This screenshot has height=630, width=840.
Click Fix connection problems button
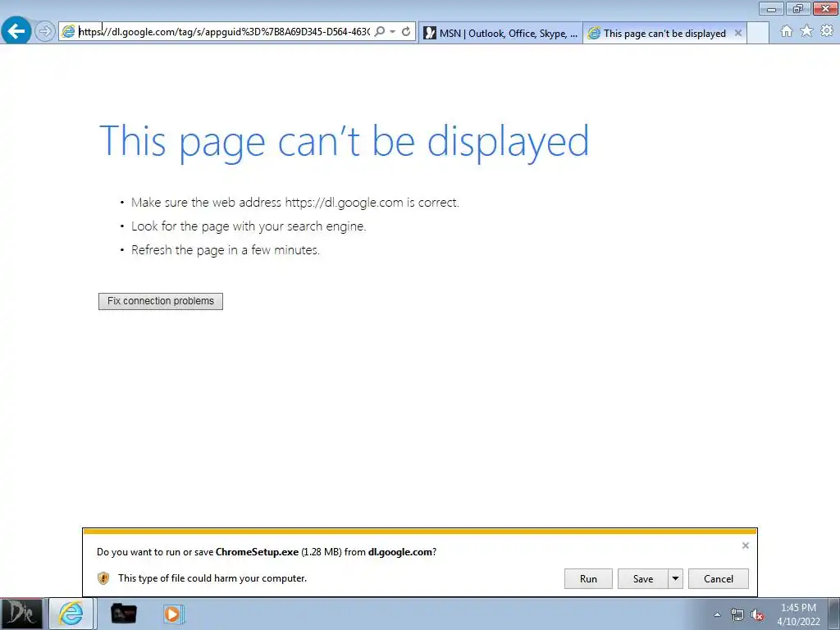(x=161, y=301)
